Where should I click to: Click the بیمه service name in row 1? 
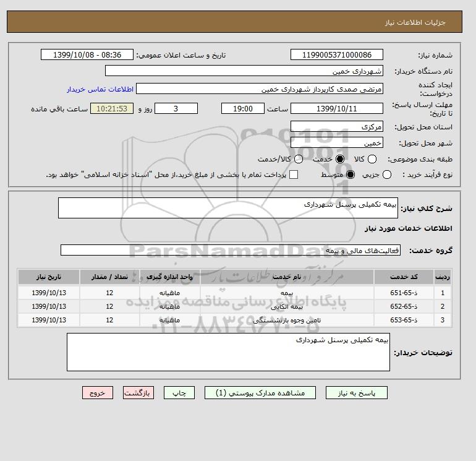pos(287,293)
